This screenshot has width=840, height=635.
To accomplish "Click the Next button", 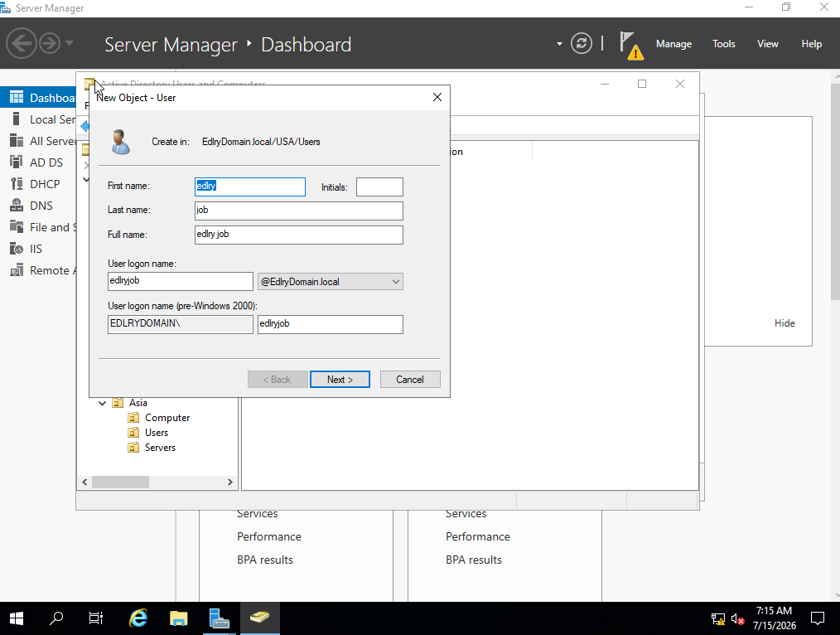I will (x=340, y=380).
